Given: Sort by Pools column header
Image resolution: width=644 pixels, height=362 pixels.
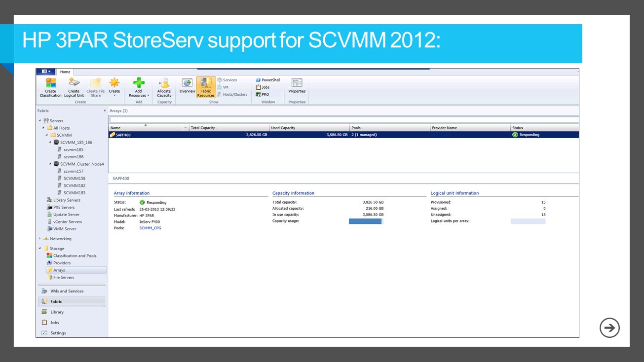Looking at the screenshot, I should tap(390, 128).
